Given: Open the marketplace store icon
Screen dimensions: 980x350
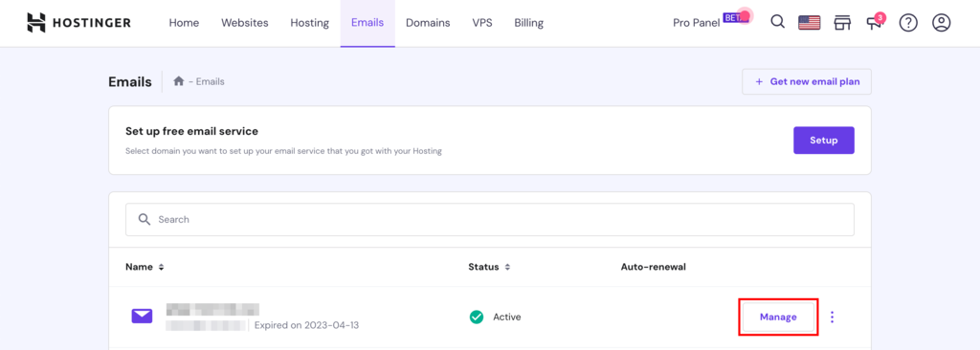Looking at the screenshot, I should coord(842,23).
